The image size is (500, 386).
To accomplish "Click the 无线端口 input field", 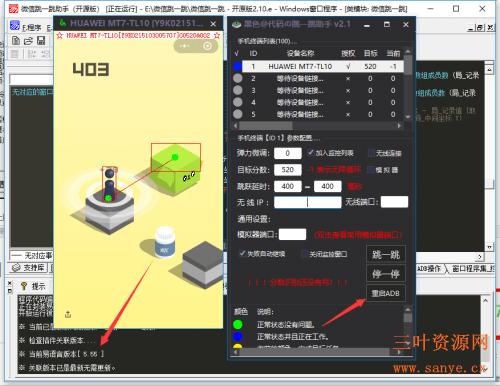I will pos(394,202).
